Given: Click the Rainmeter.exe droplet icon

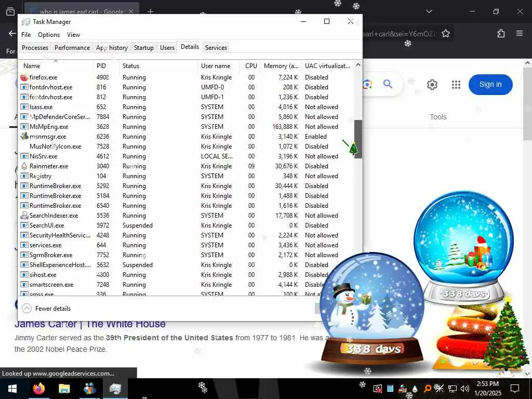Looking at the screenshot, I should 24,166.
